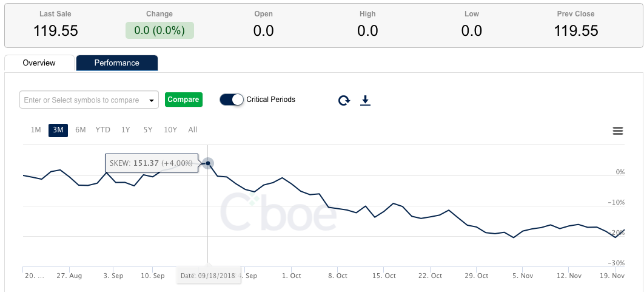Toggle the Critical Periods switch
The width and height of the screenshot is (644, 292).
(232, 100)
